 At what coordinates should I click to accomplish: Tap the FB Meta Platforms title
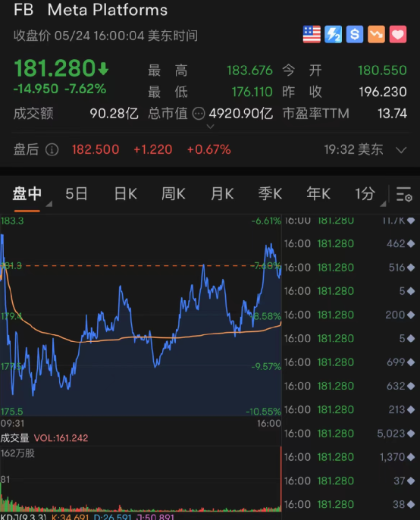point(90,10)
